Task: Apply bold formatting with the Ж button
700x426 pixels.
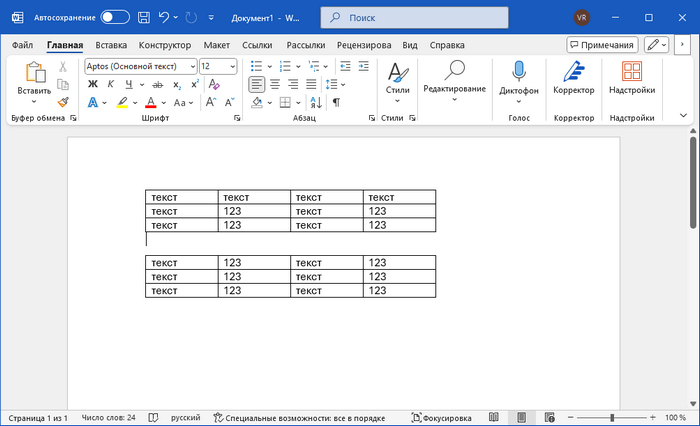Action: pos(94,84)
